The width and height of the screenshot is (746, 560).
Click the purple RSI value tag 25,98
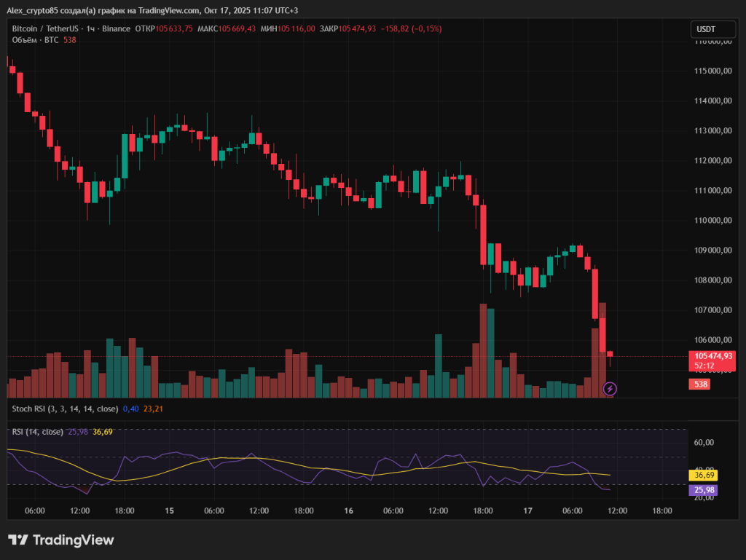[702, 490]
